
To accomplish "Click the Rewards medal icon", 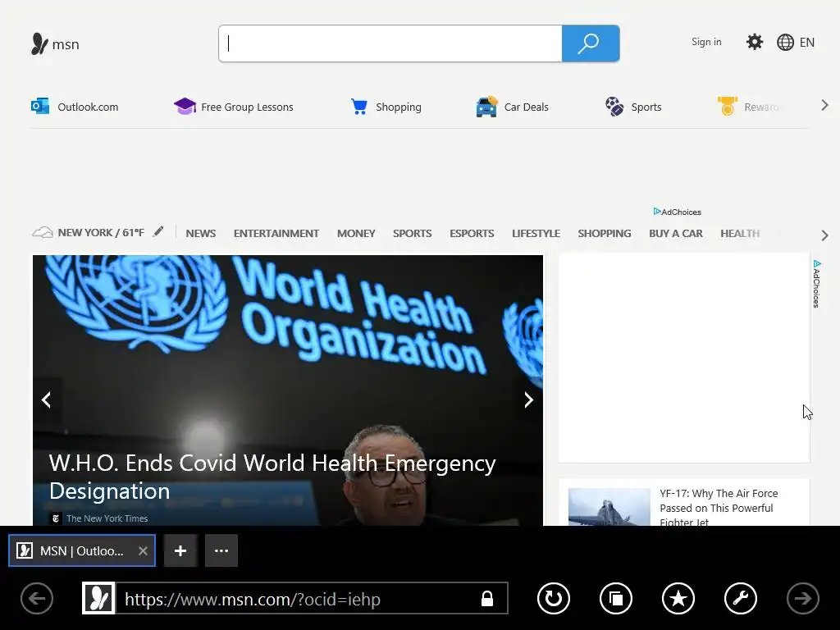I will (728, 106).
